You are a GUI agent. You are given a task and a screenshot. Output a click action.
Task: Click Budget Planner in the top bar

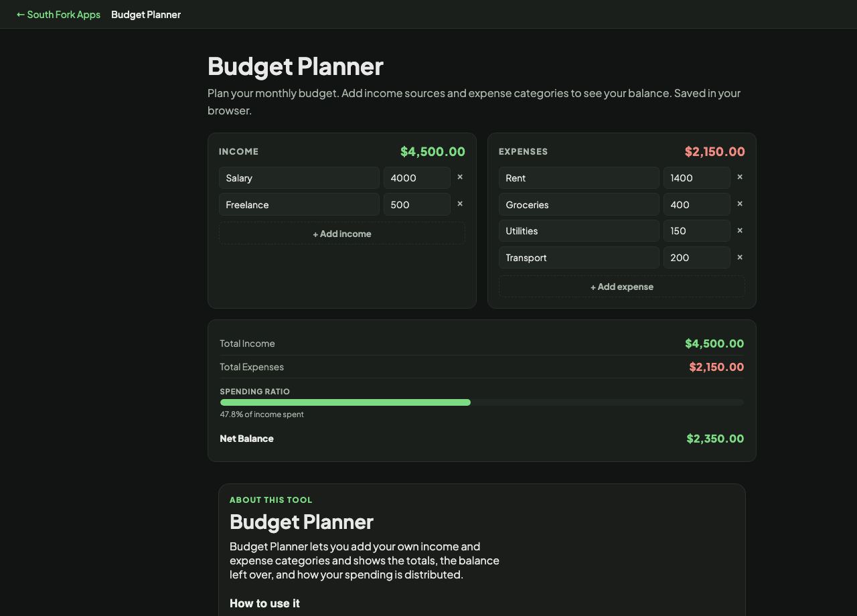[x=146, y=14]
